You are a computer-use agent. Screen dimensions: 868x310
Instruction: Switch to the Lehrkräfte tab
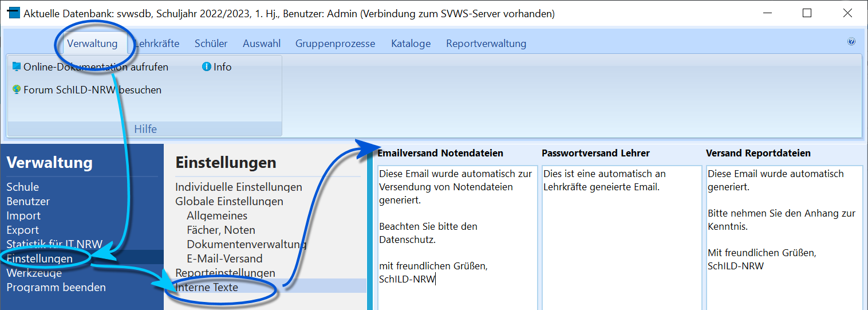157,44
